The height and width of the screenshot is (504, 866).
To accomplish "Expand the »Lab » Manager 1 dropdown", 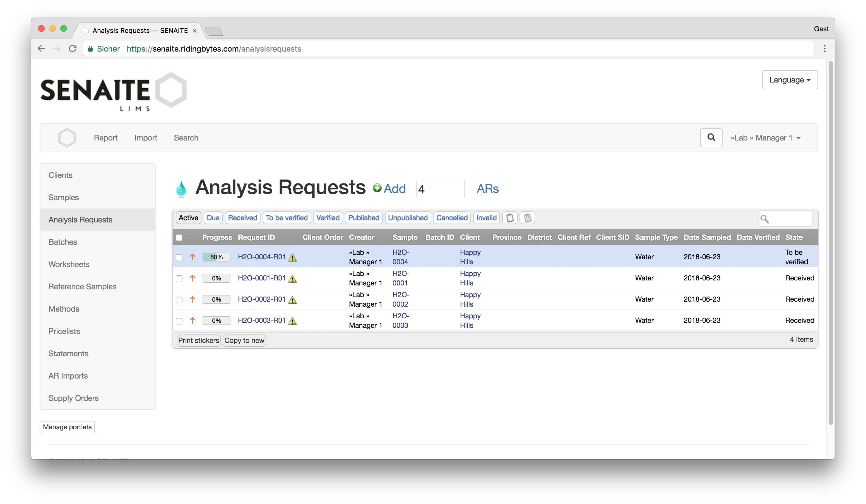I will (x=766, y=137).
